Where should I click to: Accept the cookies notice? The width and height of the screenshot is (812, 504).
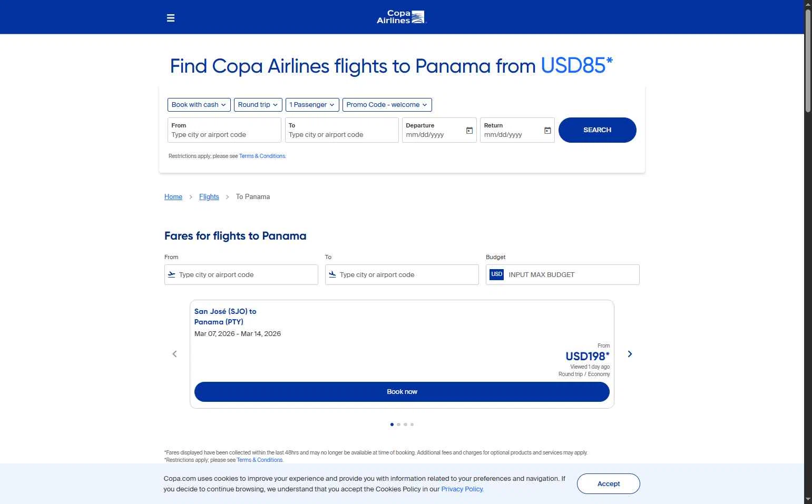click(x=608, y=483)
